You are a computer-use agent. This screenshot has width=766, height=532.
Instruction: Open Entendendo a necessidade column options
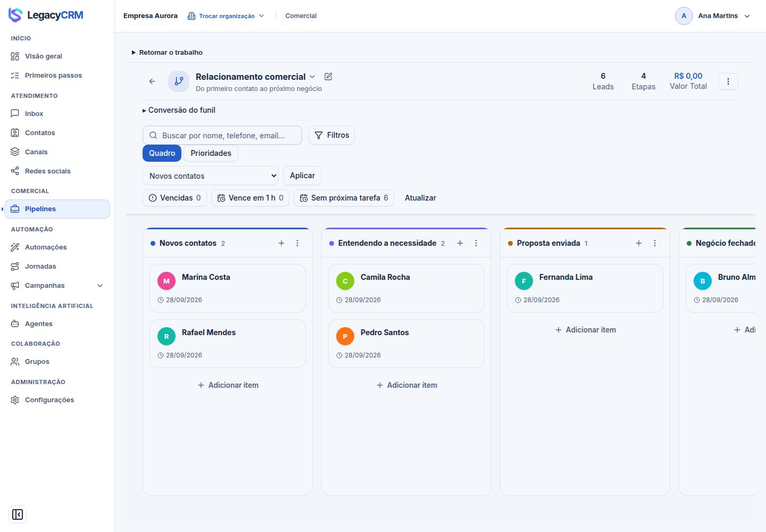coord(476,243)
